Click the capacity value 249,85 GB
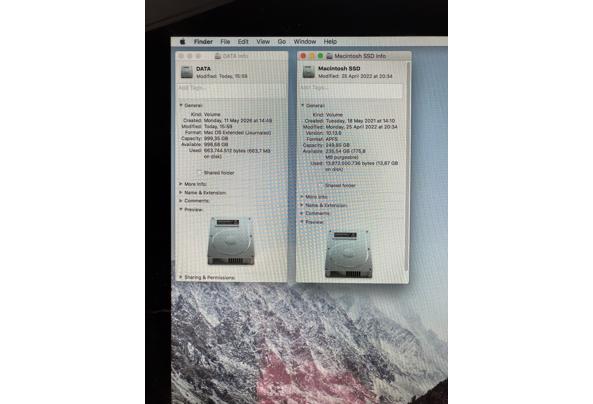The width and height of the screenshot is (593, 404). (338, 145)
